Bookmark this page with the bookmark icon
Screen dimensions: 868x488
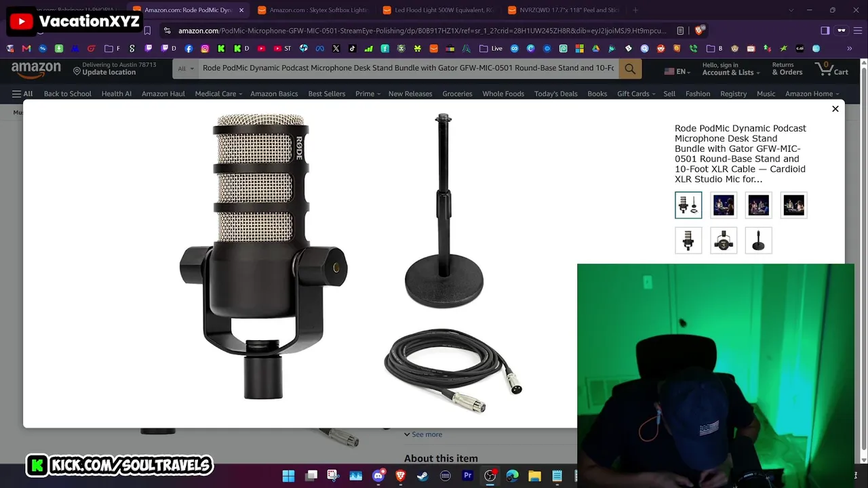click(x=147, y=30)
